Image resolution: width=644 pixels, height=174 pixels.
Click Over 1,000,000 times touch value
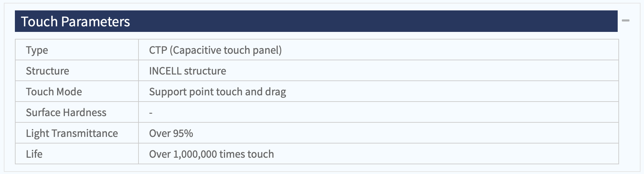tap(212, 154)
